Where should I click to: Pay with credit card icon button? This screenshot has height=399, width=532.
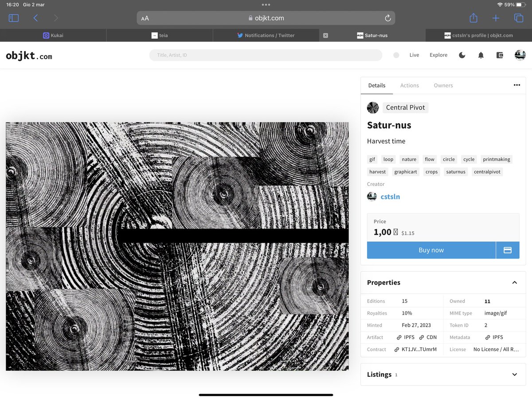[508, 250]
